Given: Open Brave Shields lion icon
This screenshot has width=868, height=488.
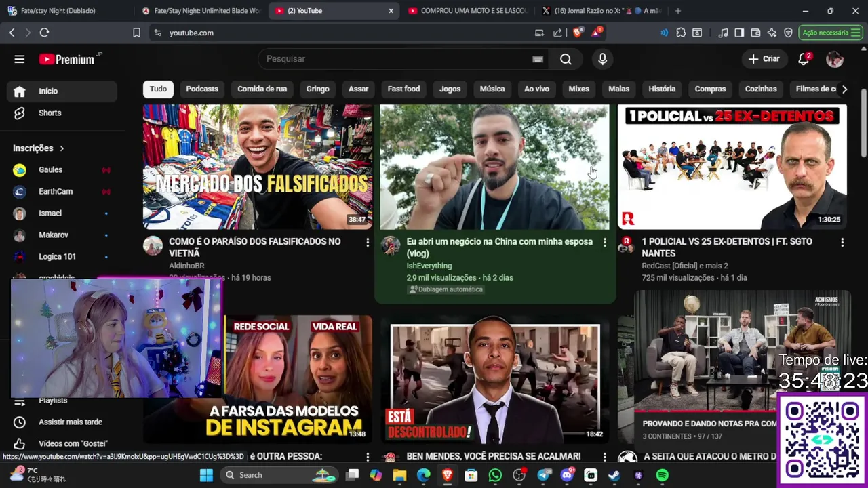Looking at the screenshot, I should pos(578,33).
